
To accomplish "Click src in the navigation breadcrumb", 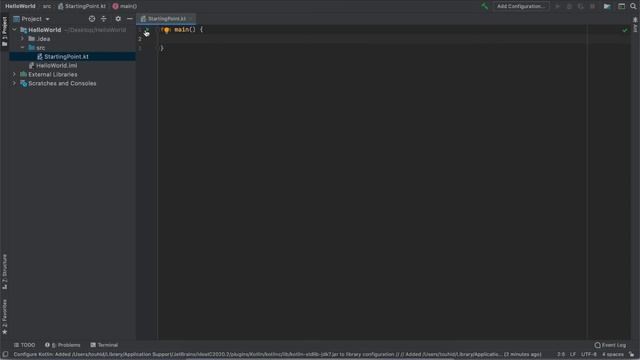I will click(47, 6).
